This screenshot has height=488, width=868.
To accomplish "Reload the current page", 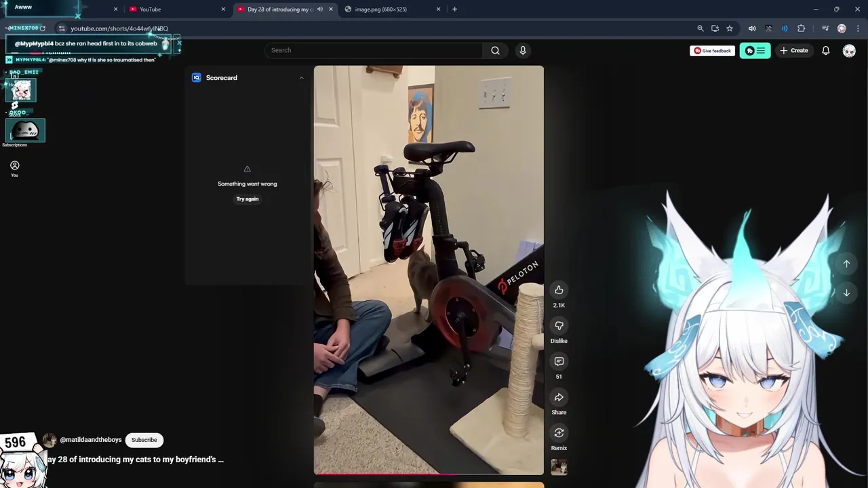I will click(42, 28).
